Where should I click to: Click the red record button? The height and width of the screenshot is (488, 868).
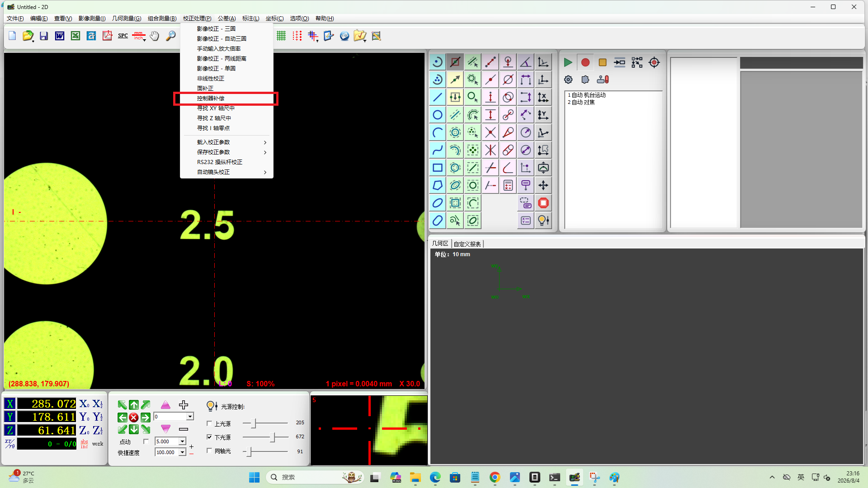coord(585,62)
